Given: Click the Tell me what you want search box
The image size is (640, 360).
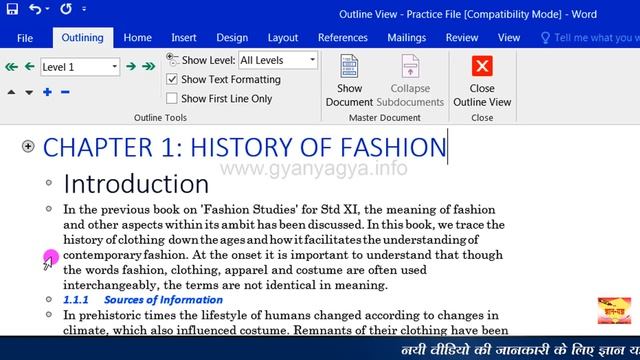Looking at the screenshot, I should (x=590, y=38).
